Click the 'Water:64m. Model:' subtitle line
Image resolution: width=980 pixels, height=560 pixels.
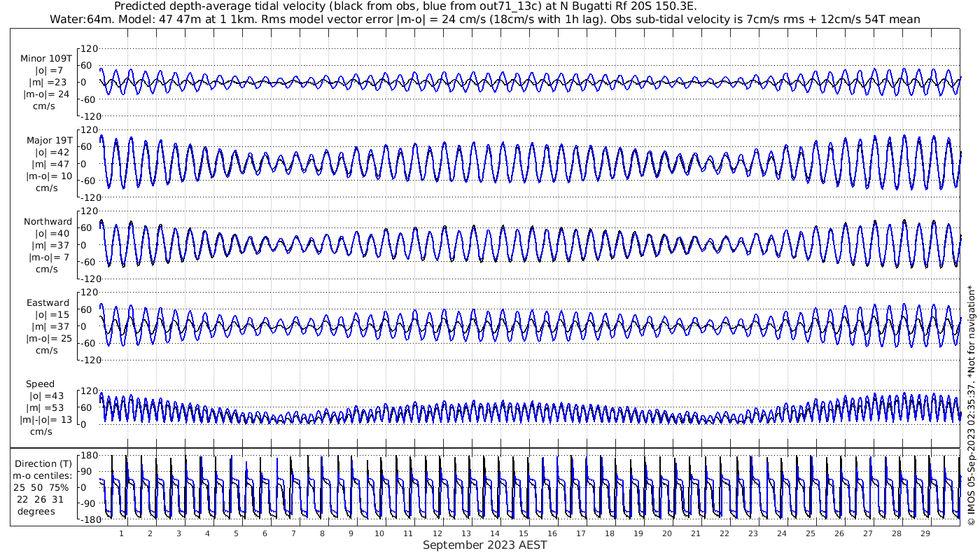[x=484, y=20]
